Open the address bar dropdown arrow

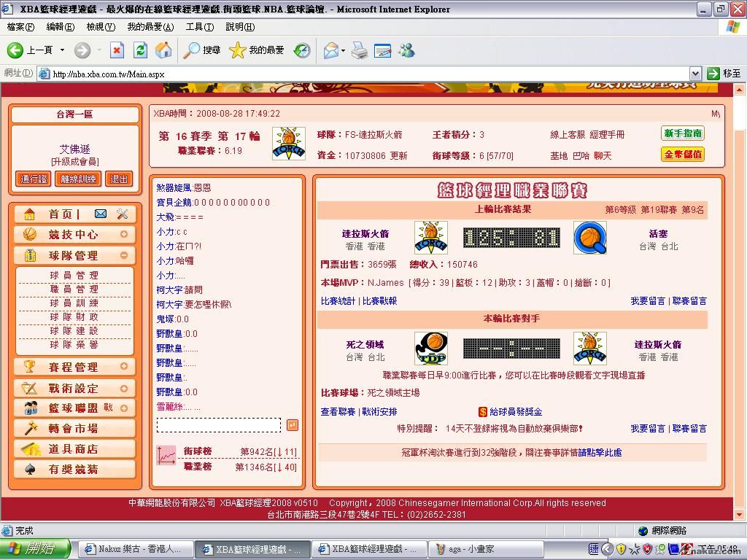tap(695, 73)
